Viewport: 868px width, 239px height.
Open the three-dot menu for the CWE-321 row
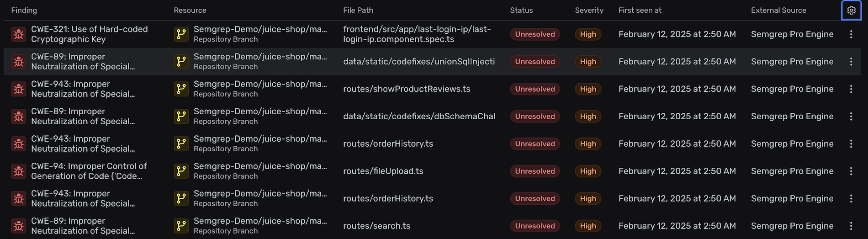(x=851, y=34)
